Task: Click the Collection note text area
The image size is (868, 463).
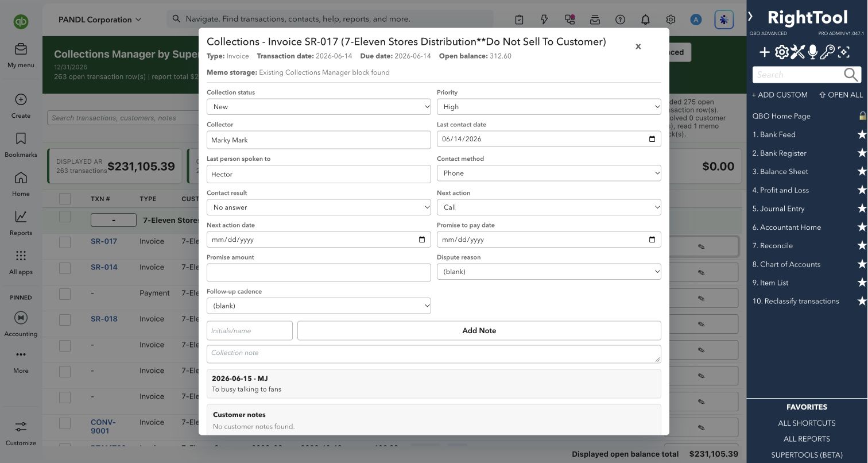Action: coord(433,354)
